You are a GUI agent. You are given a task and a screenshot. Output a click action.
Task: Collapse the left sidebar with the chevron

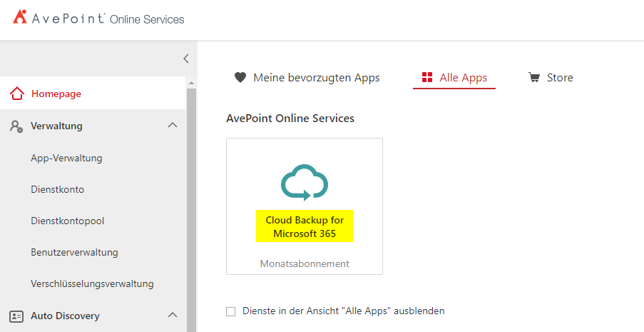(x=185, y=59)
